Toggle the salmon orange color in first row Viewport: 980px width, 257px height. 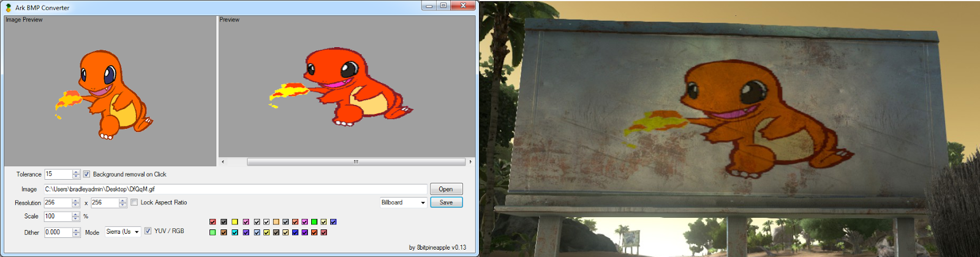295,222
